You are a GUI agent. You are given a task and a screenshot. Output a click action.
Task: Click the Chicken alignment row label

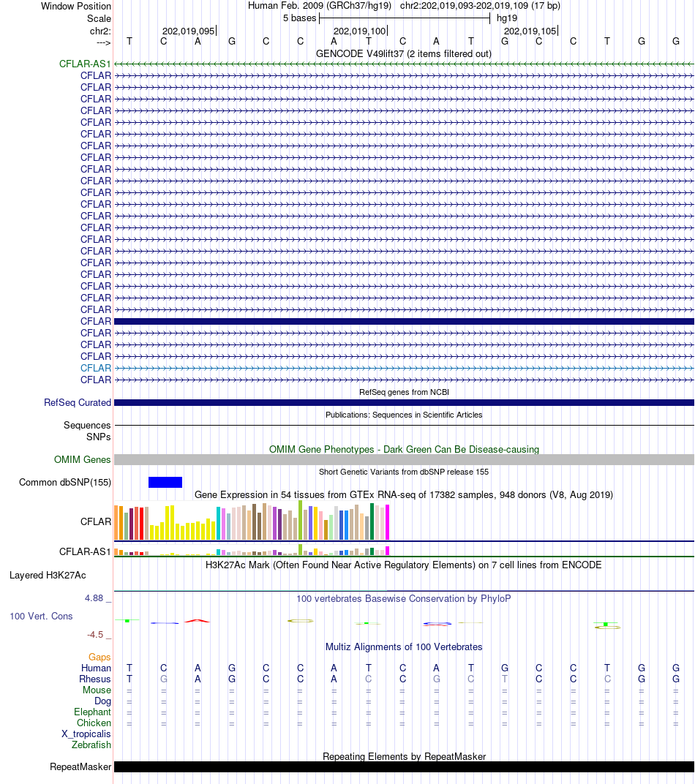coord(94,723)
